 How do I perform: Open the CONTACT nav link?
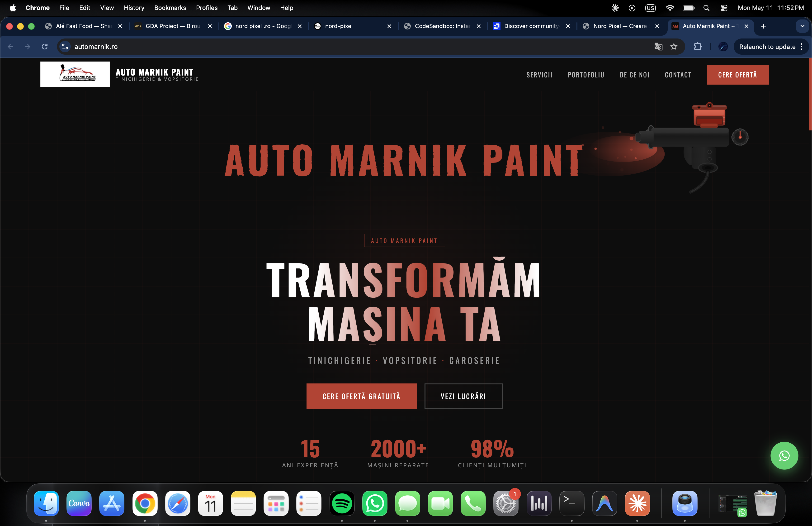tap(678, 75)
